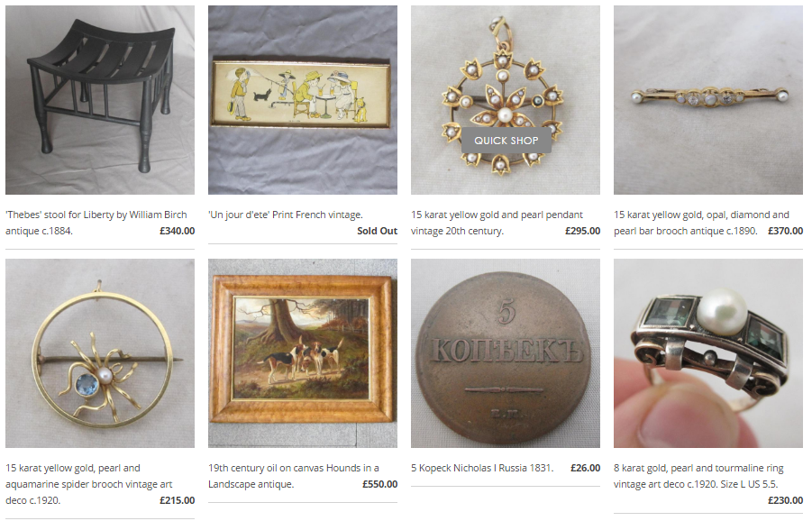Open the aquamarine spider brooch title link

(88, 484)
